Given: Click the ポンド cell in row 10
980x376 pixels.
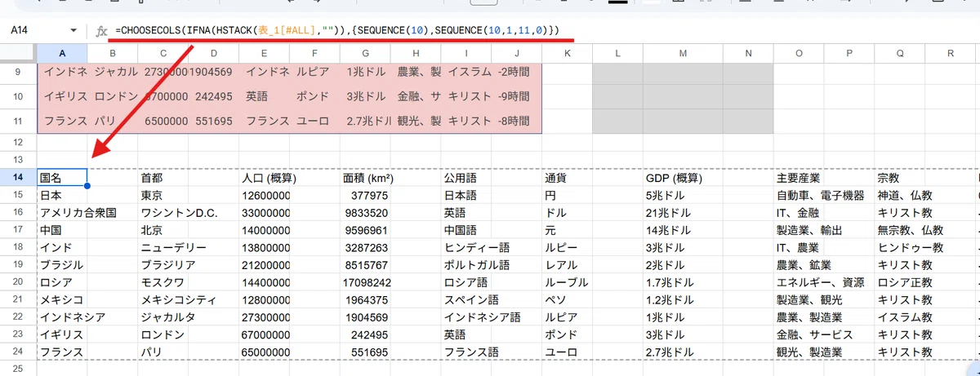Looking at the screenshot, I should click(314, 96).
